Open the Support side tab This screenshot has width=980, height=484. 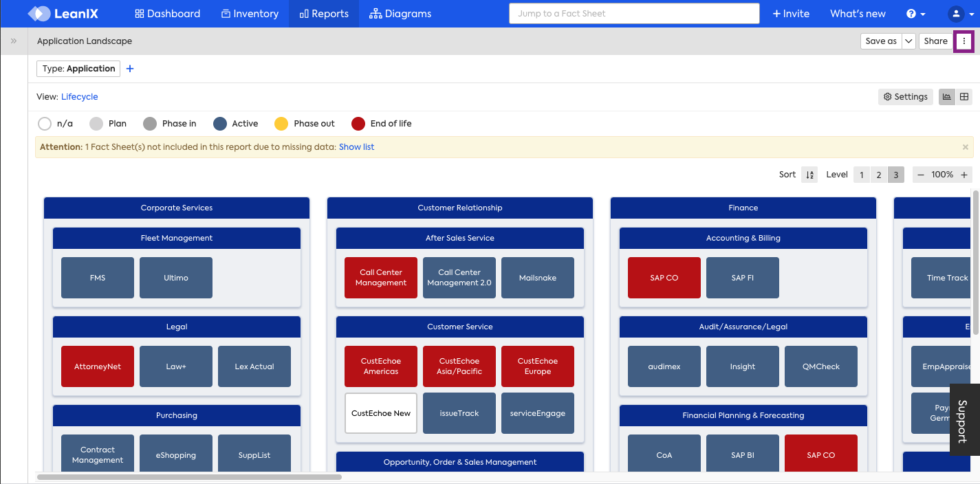click(x=964, y=419)
